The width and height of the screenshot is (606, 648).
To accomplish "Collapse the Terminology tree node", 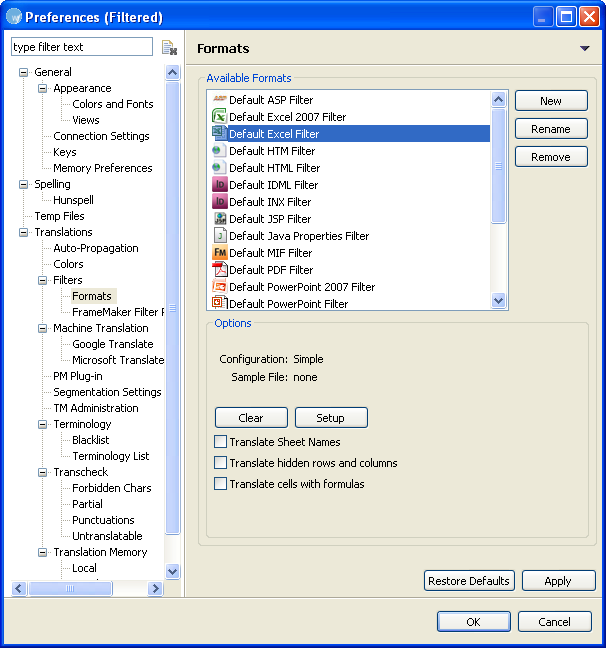I will (43, 424).
